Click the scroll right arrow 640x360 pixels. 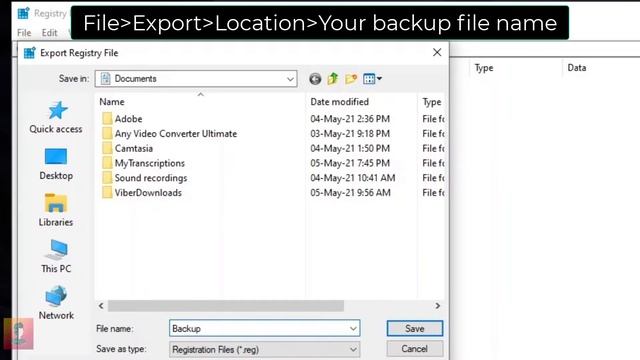point(438,306)
